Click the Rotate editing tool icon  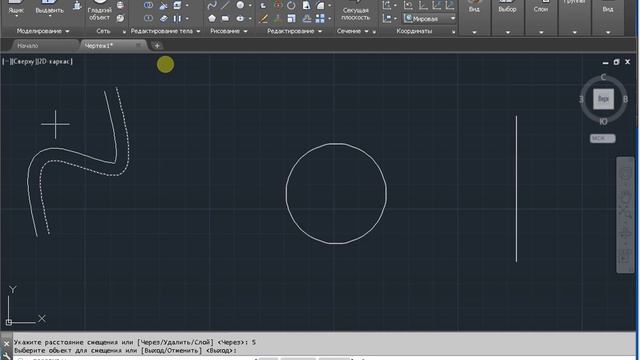291,5
